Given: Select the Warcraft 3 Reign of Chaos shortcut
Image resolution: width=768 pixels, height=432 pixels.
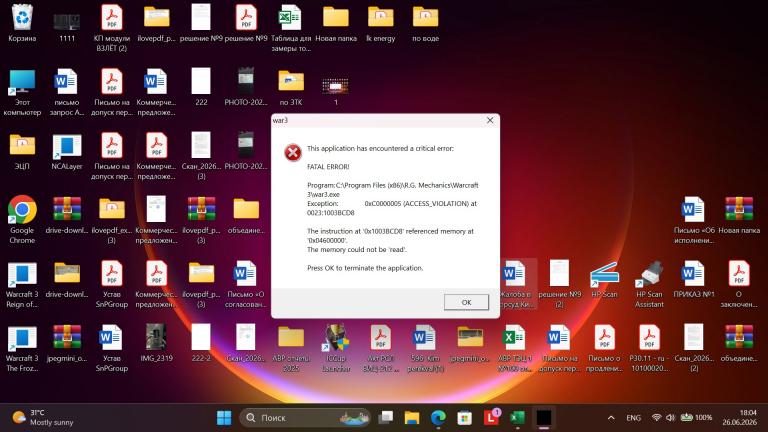Looking at the screenshot, I should (22, 284).
